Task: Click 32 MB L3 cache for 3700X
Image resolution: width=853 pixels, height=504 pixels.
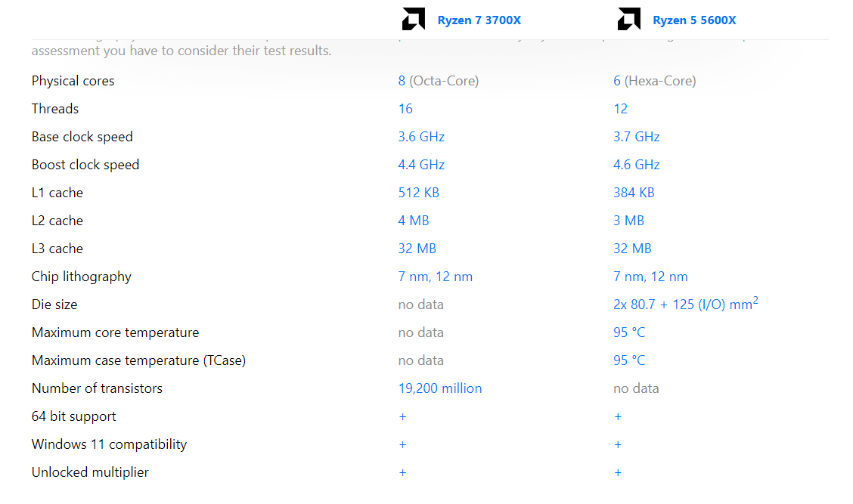Action: click(x=417, y=249)
